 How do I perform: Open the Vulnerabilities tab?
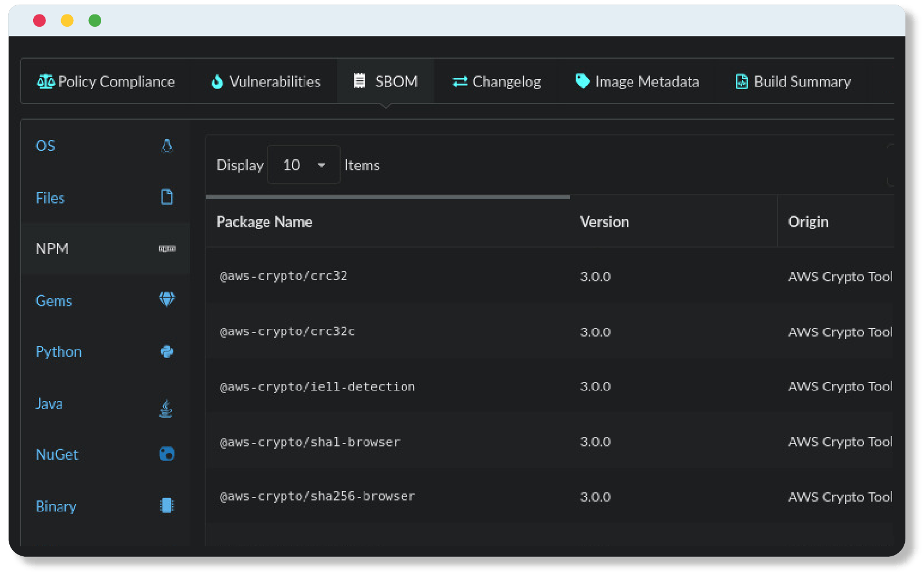click(266, 81)
